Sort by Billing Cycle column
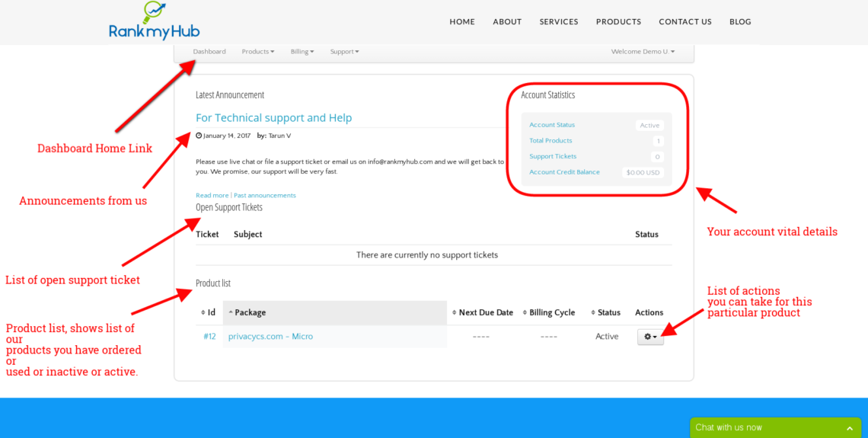Screen dimensions: 868x438 point(549,312)
